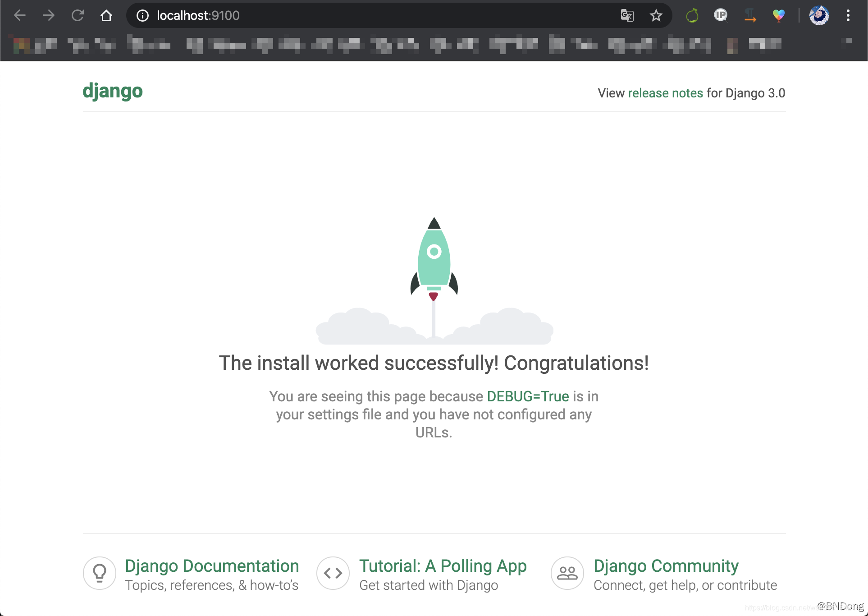Click the django logo heading
Image resolution: width=868 pixels, height=616 pixels.
113,91
